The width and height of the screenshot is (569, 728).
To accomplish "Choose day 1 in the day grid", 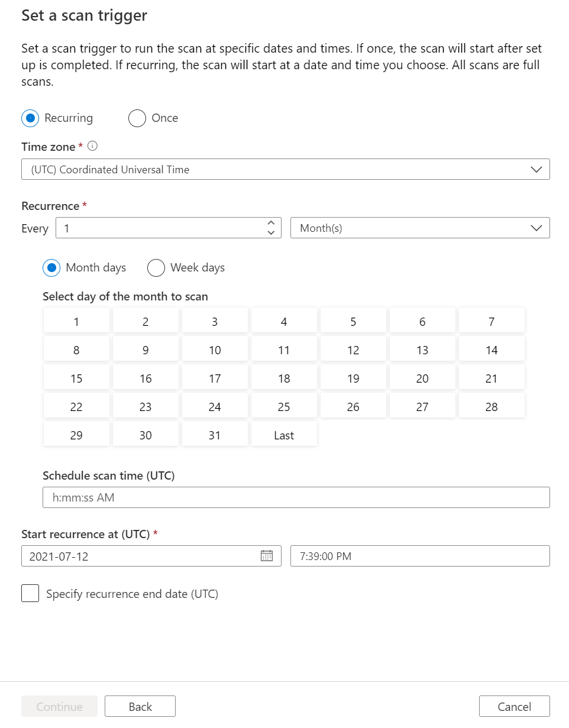I will coord(76,322).
